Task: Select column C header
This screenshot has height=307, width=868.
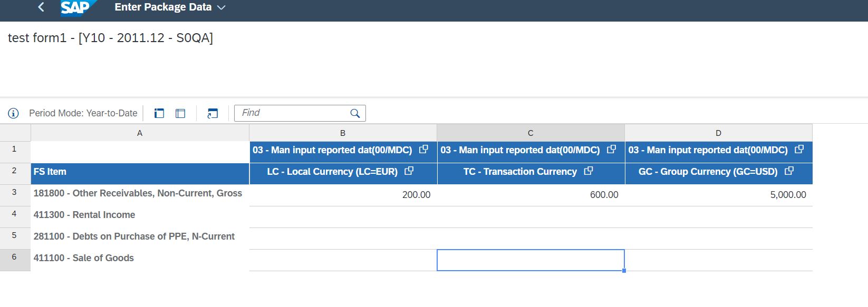Action: click(x=531, y=133)
